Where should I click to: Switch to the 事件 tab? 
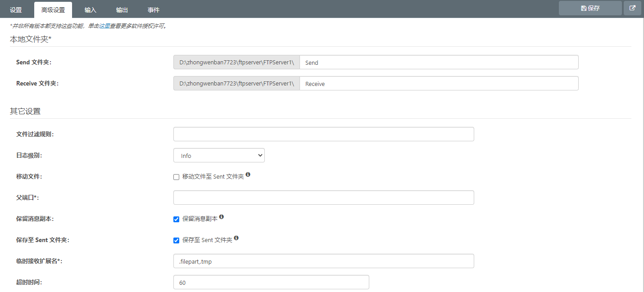(153, 10)
